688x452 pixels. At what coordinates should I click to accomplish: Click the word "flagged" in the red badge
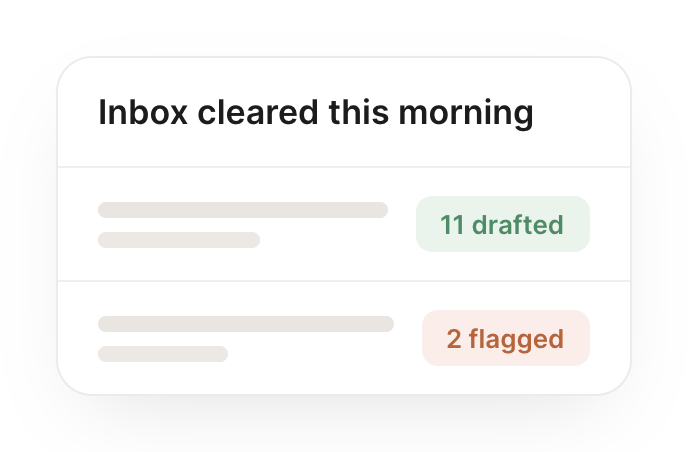tap(516, 340)
